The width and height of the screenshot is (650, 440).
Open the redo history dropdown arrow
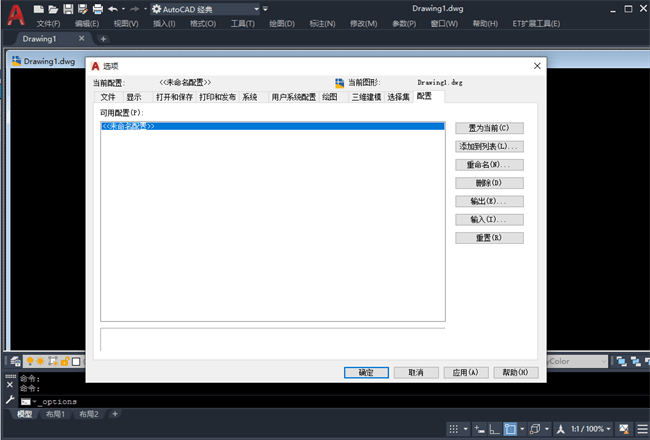[145, 9]
